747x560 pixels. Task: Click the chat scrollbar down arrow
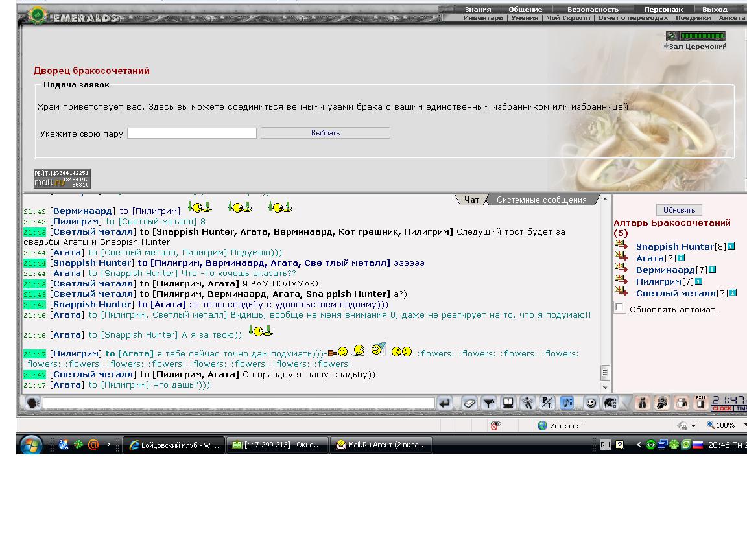coord(605,388)
